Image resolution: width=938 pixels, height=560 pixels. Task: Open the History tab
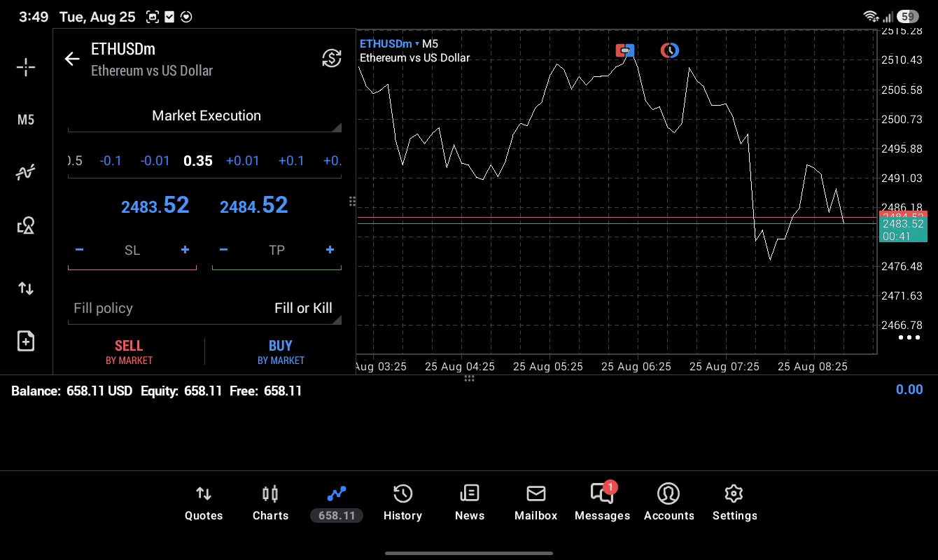tap(402, 503)
